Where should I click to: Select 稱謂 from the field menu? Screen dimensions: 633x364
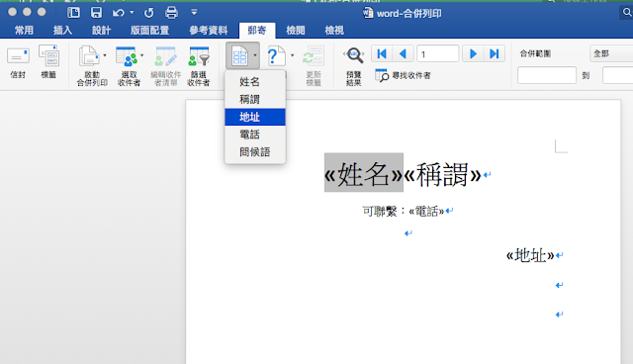(255, 99)
